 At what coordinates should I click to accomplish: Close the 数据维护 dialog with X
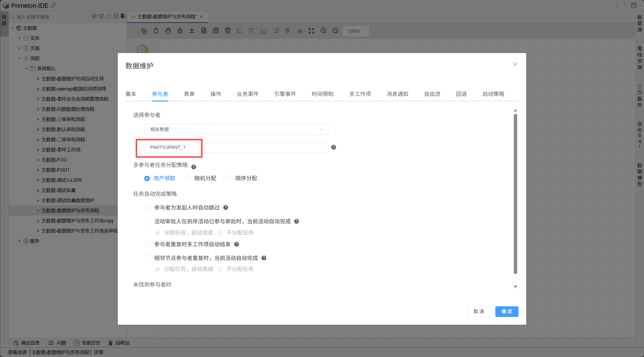click(x=515, y=64)
